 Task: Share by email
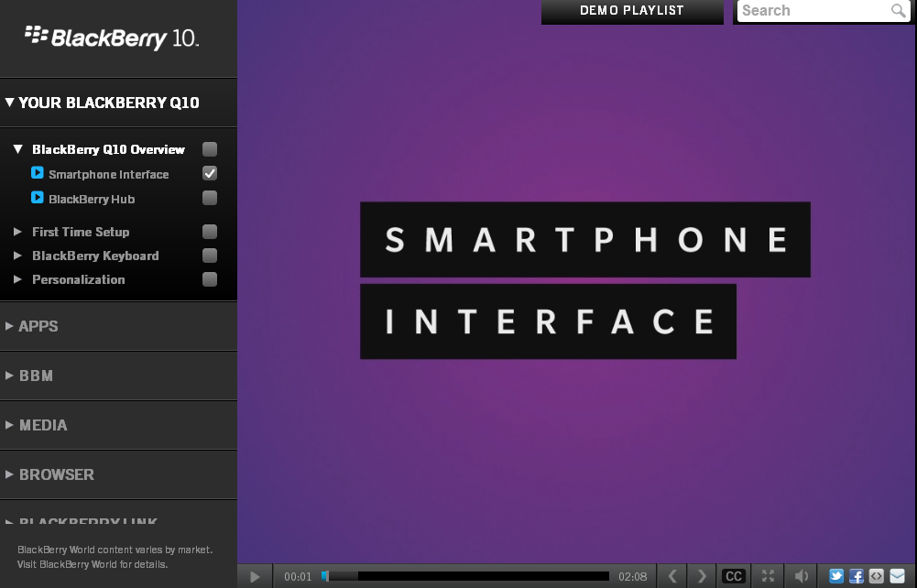coord(897,576)
